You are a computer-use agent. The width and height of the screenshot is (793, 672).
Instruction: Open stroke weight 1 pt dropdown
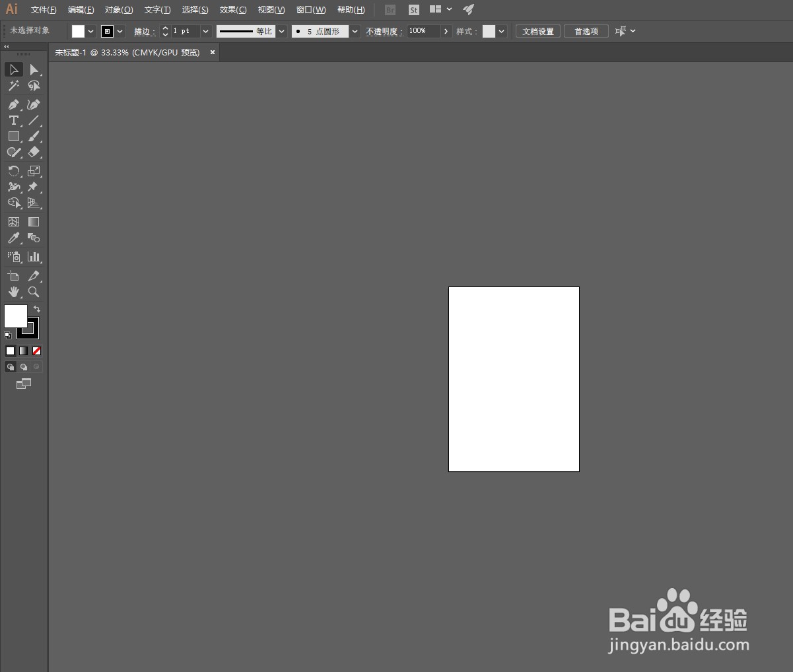(206, 31)
